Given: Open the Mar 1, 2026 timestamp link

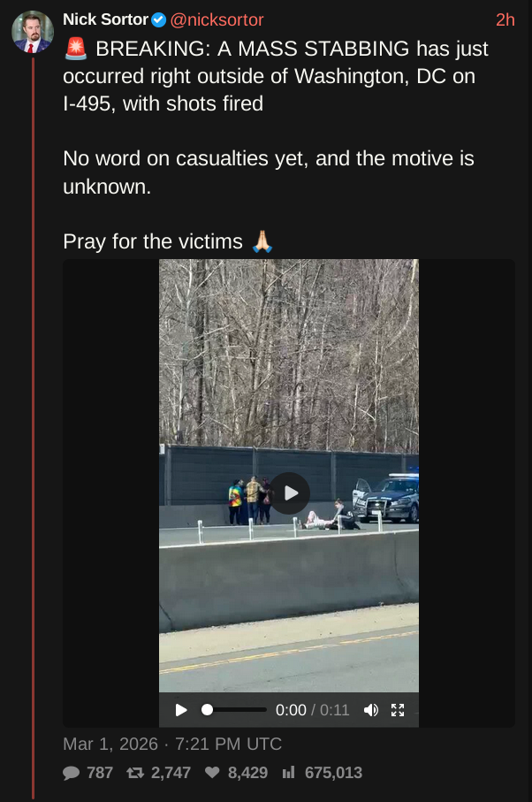Looking at the screenshot, I should pyautogui.click(x=172, y=744).
